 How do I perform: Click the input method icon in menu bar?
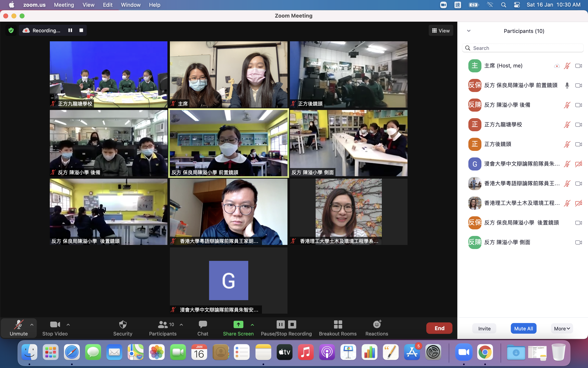458,5
